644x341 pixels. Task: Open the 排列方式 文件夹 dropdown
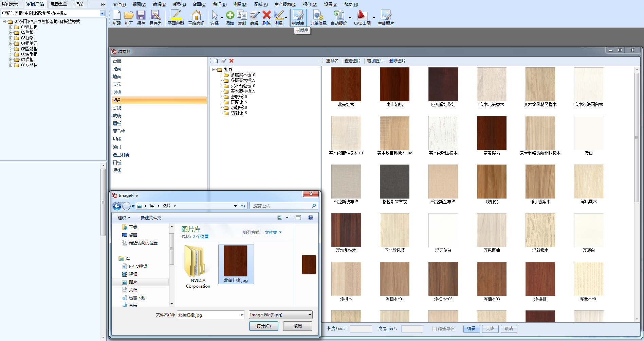(273, 233)
